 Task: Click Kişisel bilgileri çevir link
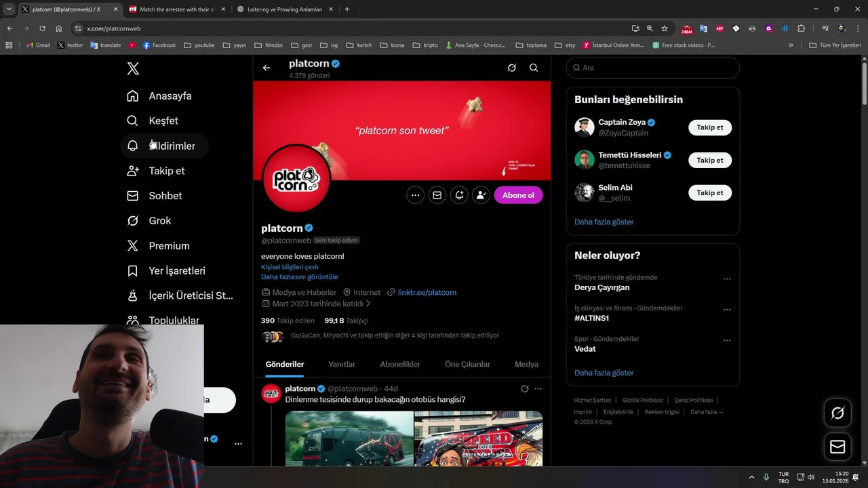(x=290, y=267)
